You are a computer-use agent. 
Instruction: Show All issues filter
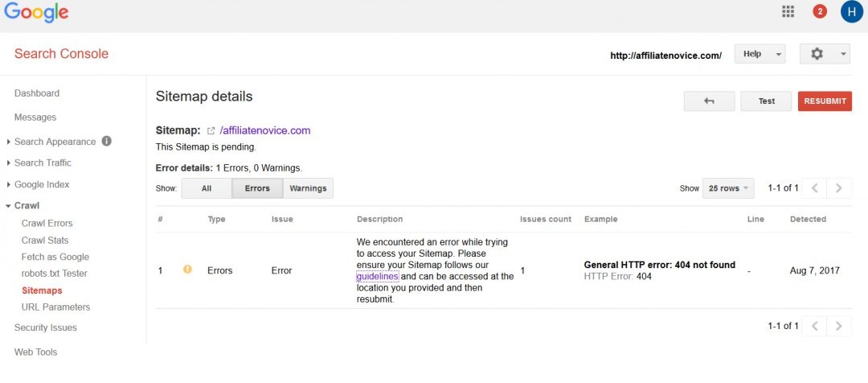(207, 188)
